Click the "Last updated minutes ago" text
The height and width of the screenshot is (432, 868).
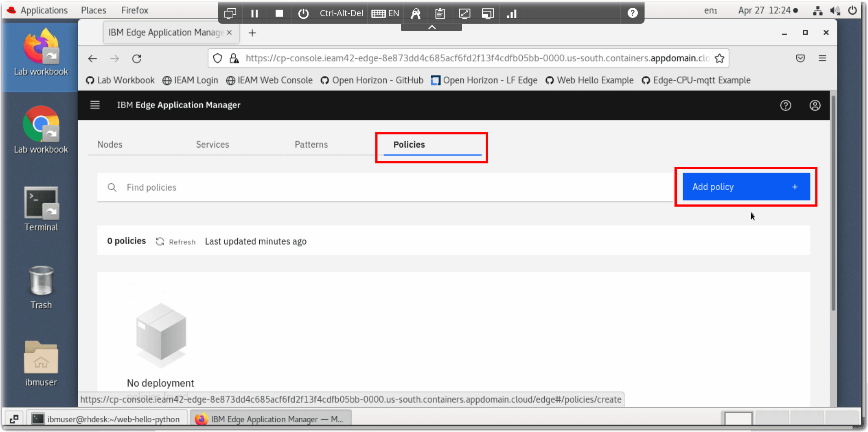[x=256, y=242]
